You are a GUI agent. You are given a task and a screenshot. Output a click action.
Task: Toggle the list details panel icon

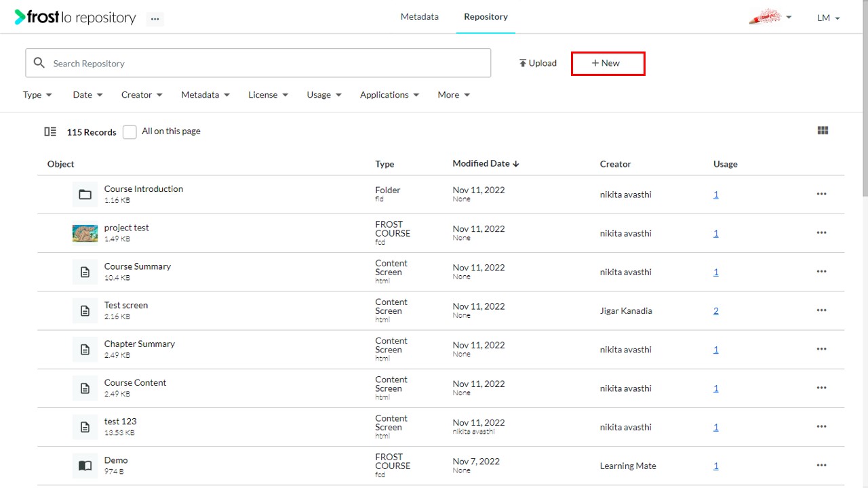[x=50, y=131]
